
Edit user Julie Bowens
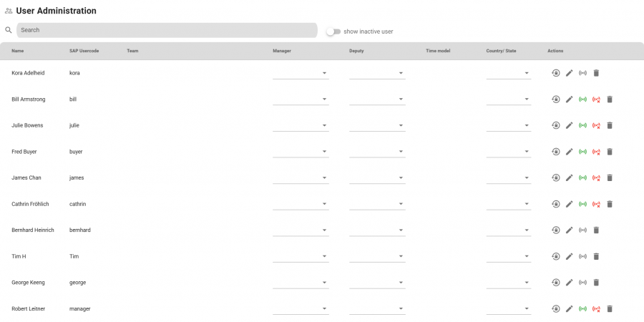(569, 125)
